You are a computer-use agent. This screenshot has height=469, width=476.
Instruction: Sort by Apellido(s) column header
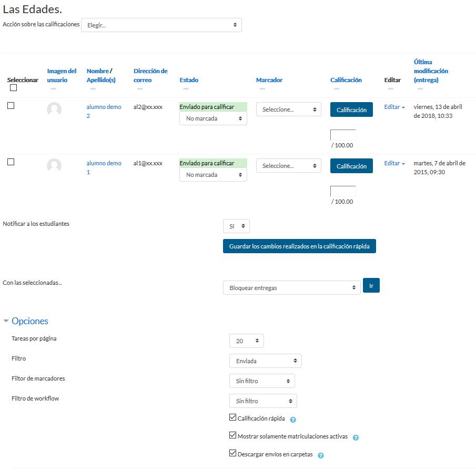coord(101,80)
